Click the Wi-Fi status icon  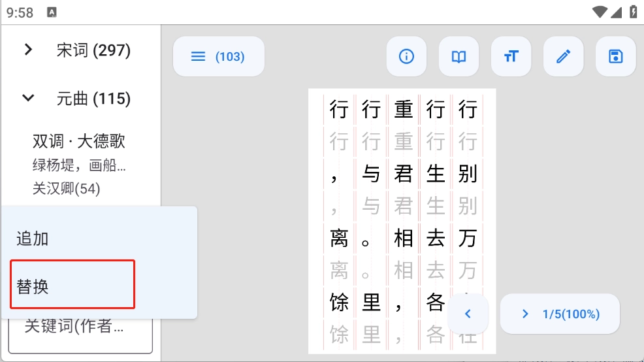599,12
